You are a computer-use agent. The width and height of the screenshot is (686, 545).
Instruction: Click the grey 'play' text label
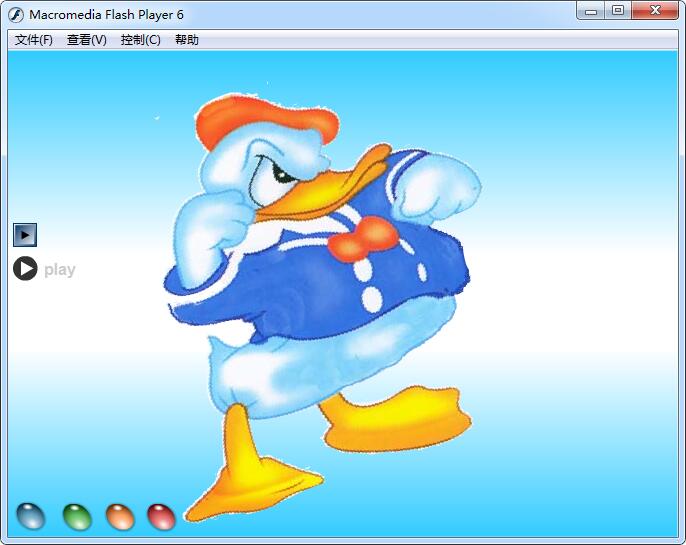click(x=60, y=269)
